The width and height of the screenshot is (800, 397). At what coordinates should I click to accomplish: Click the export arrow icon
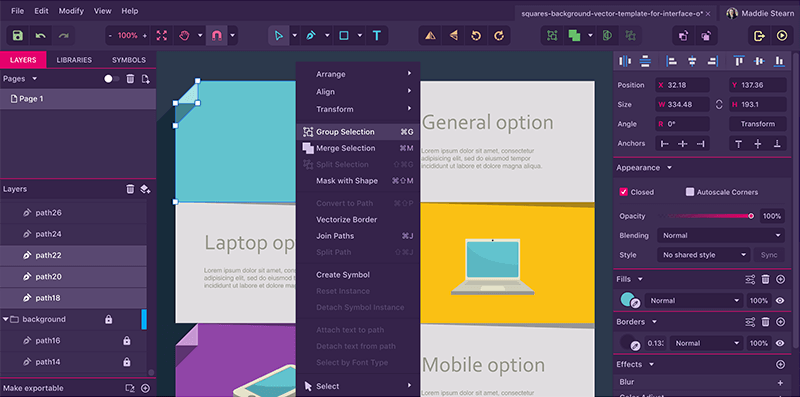[x=759, y=36]
